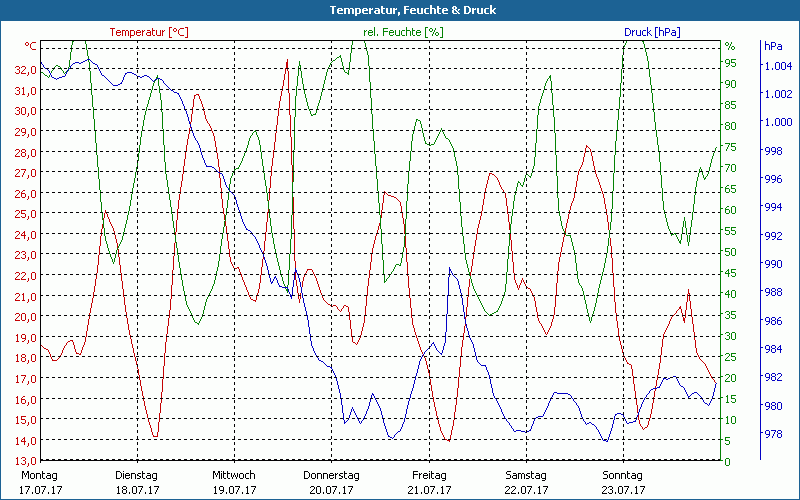Screen dimensions: 800x500
Task: Click the chart title Temperatur, Feuchte & Druck
Action: [x=400, y=10]
